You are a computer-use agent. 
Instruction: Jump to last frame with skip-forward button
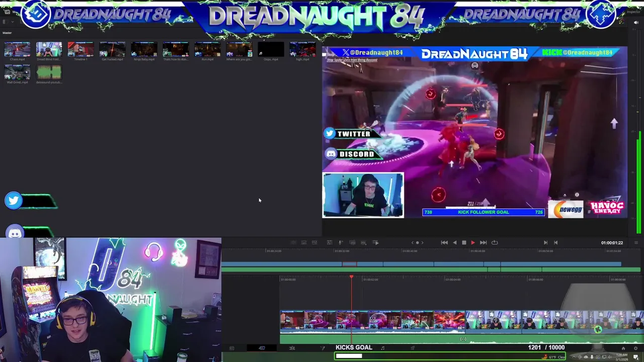tap(483, 242)
